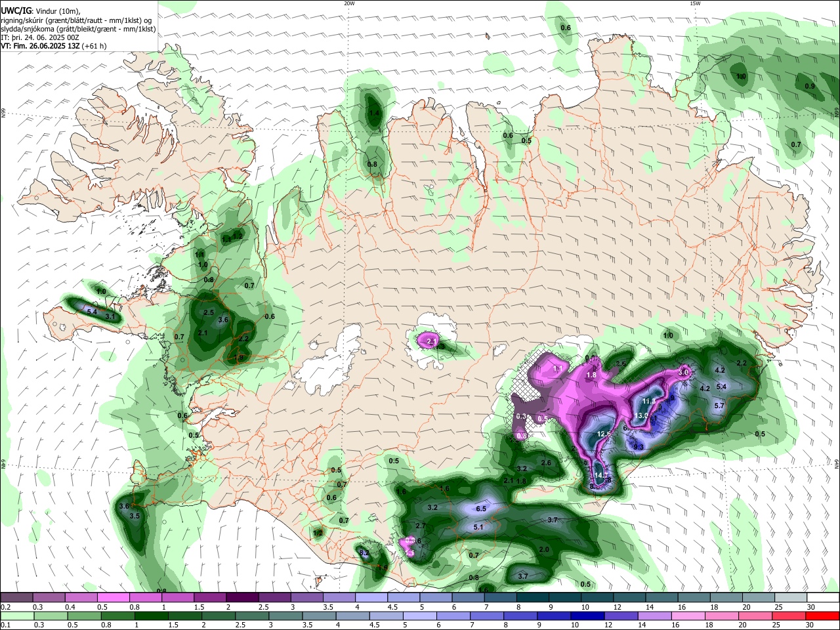Select the 12 violet swatch, bottom legend row
Screen dimensions: 840x630
621,616
